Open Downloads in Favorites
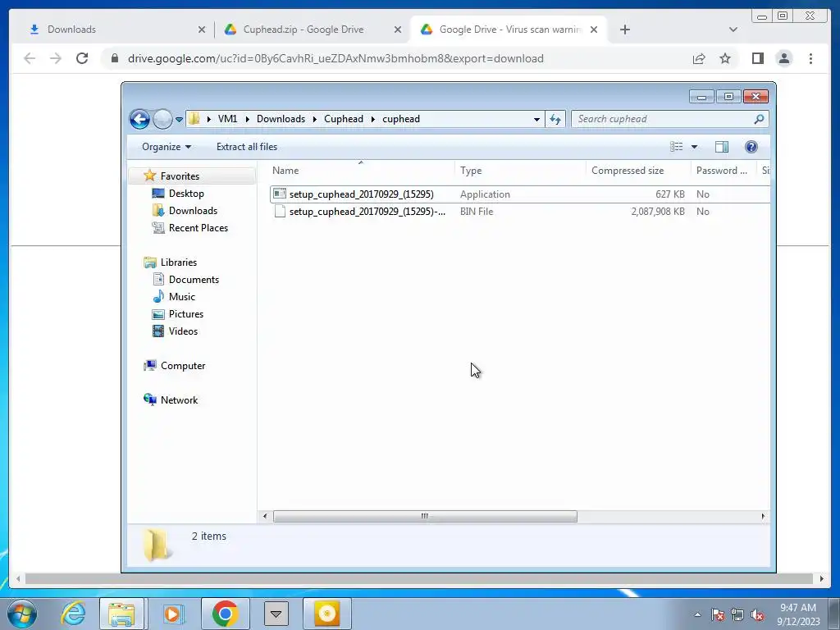The width and height of the screenshot is (840, 630). (193, 211)
